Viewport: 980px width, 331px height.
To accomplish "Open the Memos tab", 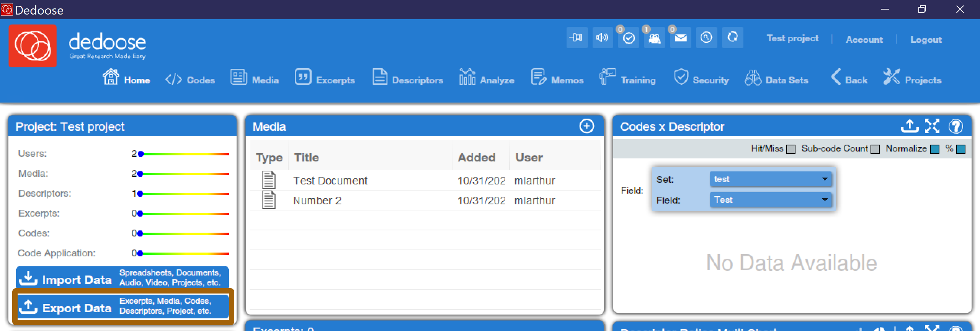I will tap(557, 77).
